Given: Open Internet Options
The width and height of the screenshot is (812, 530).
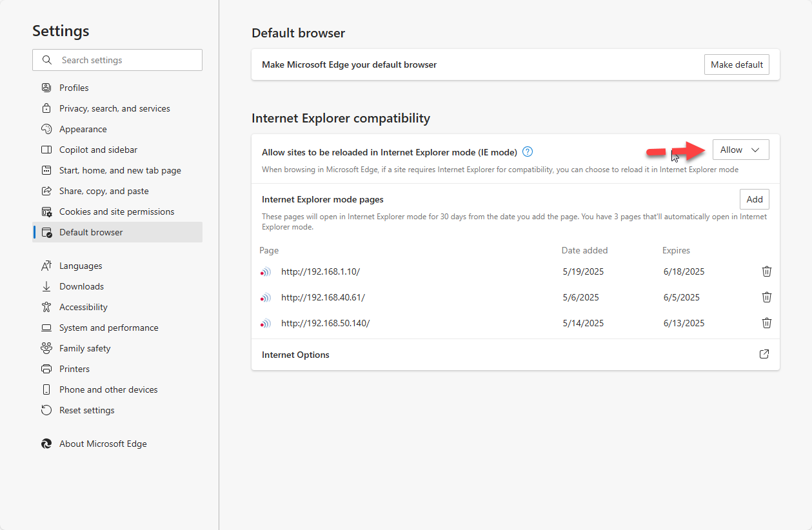Looking at the screenshot, I should (515, 355).
